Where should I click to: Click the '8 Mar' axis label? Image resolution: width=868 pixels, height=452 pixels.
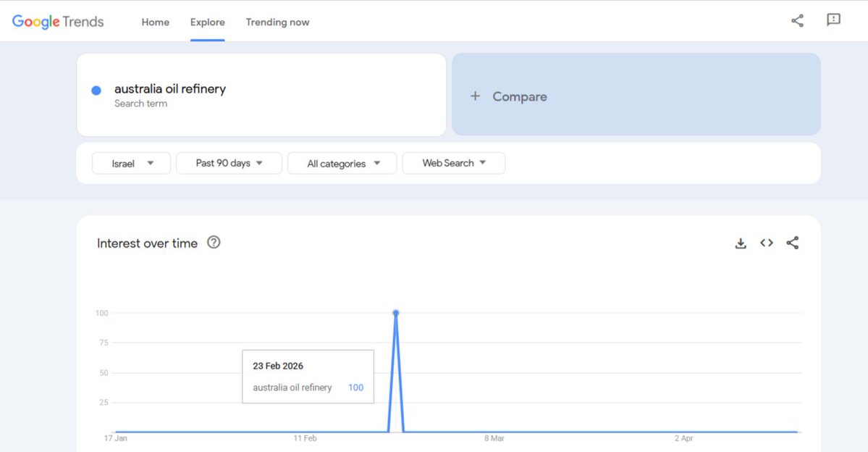[494, 438]
